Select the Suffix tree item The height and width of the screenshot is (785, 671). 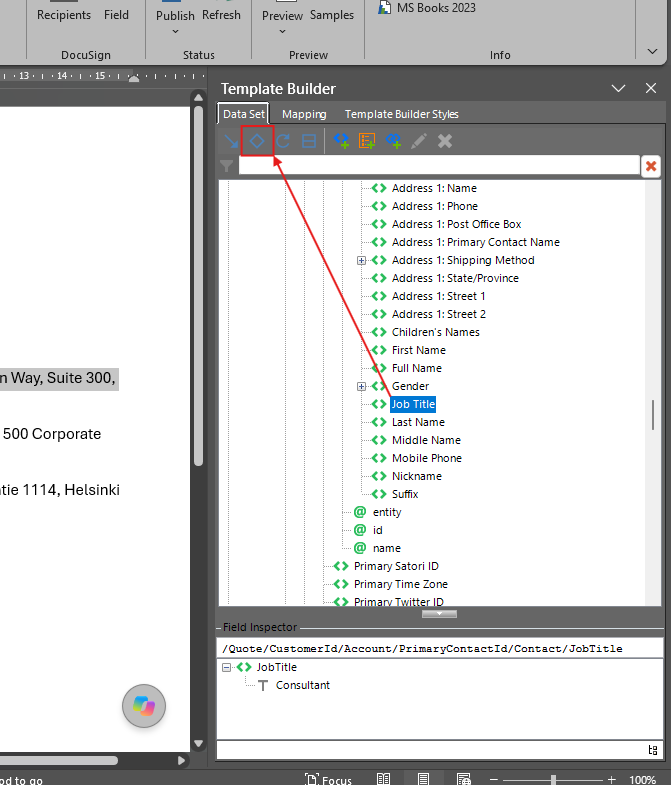point(405,494)
